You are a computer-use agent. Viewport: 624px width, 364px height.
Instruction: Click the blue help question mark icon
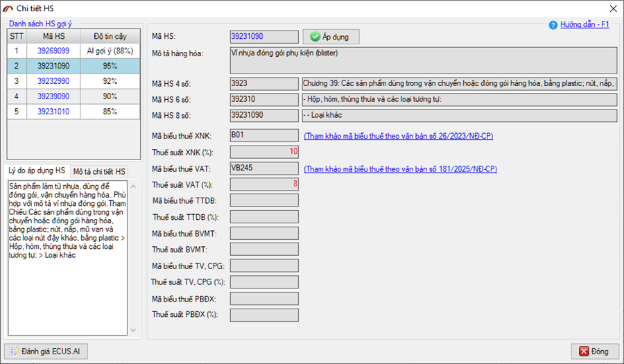pyautogui.click(x=553, y=25)
